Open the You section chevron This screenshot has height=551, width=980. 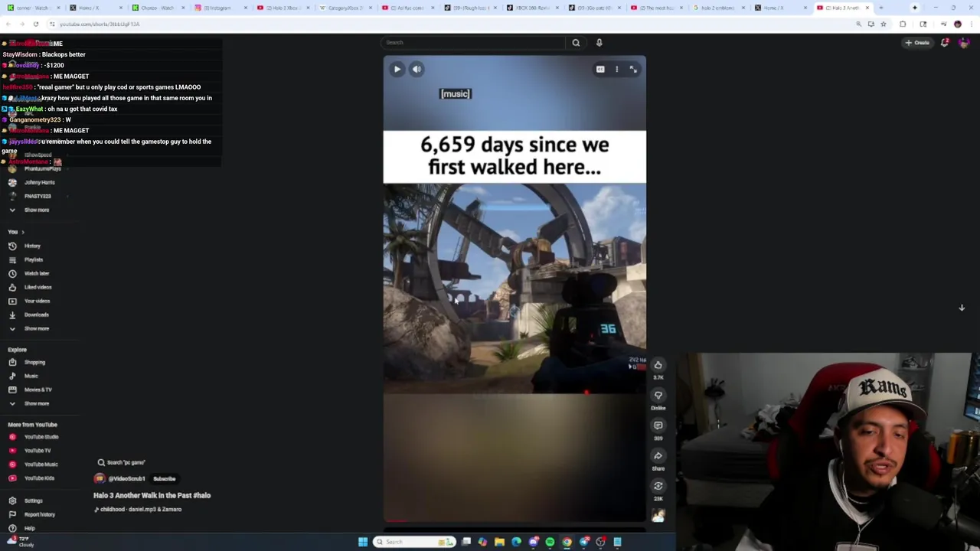click(22, 232)
